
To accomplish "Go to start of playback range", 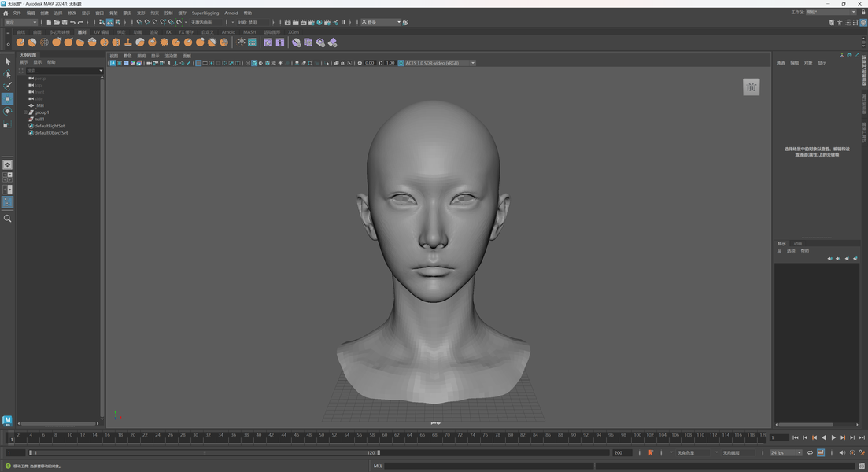I will (796, 437).
